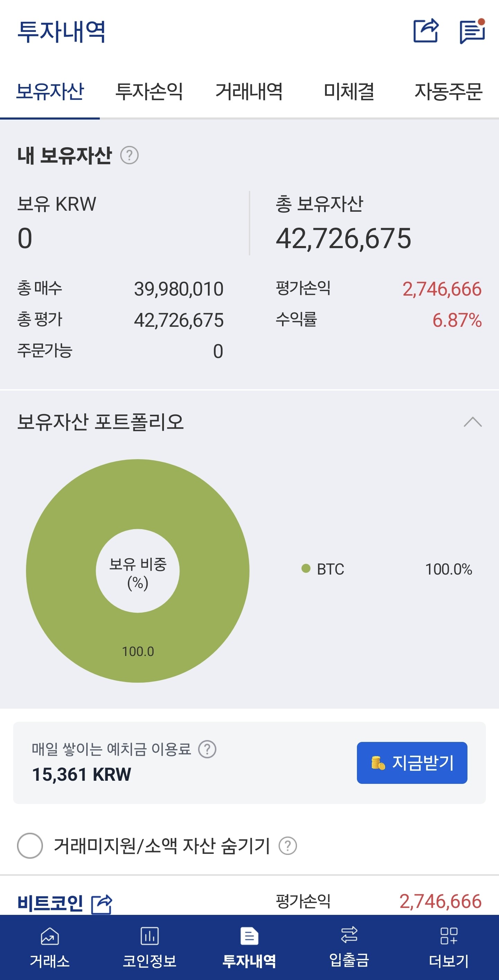Open the notifications message icon
Screen dimensions: 499x980
[472, 31]
